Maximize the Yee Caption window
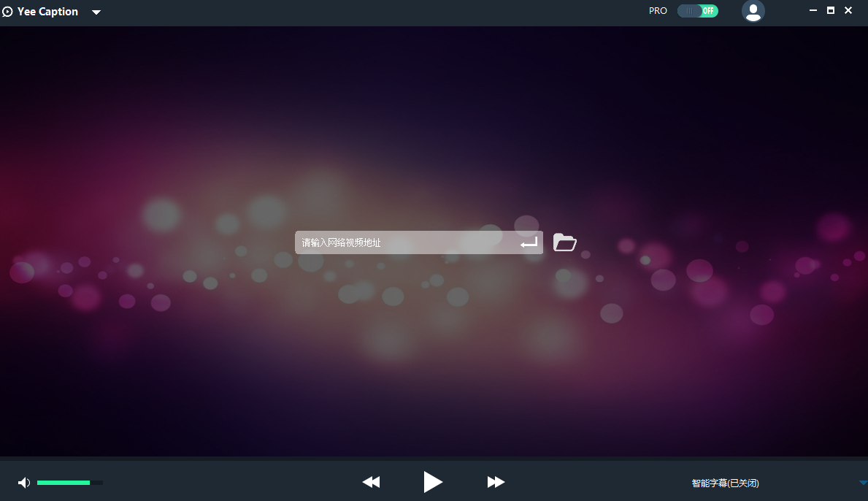The width and height of the screenshot is (868, 501). [831, 11]
